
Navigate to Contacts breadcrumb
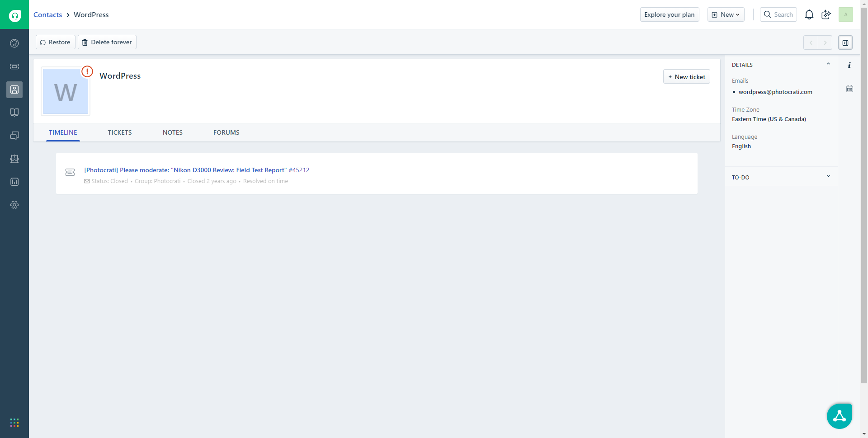(47, 14)
